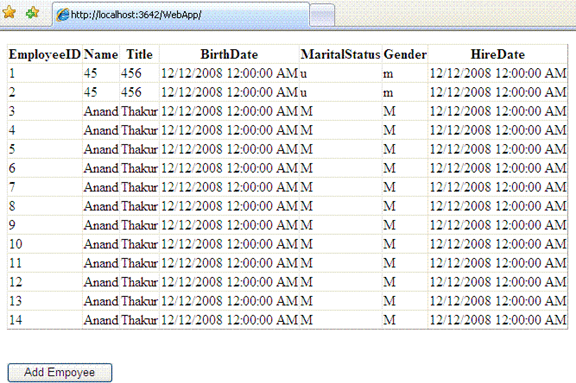576x383 pixels.
Task: Click the MaritalStatus column header
Action: 341,54
